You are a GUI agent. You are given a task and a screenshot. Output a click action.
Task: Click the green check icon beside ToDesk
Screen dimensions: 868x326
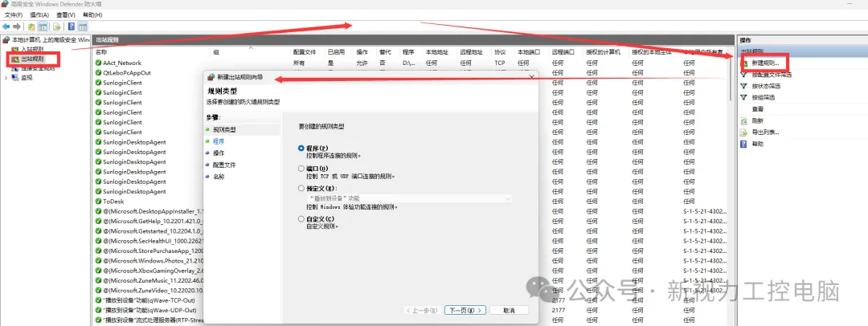click(99, 202)
